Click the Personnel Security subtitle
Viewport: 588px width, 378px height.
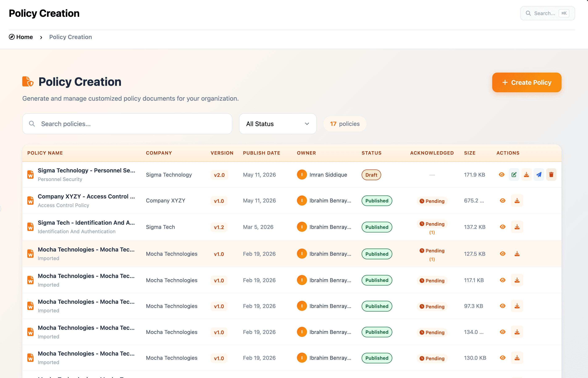[60, 179]
